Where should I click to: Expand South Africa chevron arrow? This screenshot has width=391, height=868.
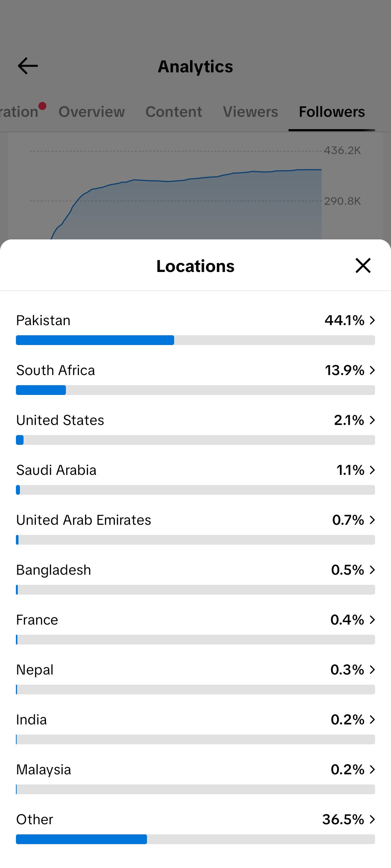coord(372,370)
